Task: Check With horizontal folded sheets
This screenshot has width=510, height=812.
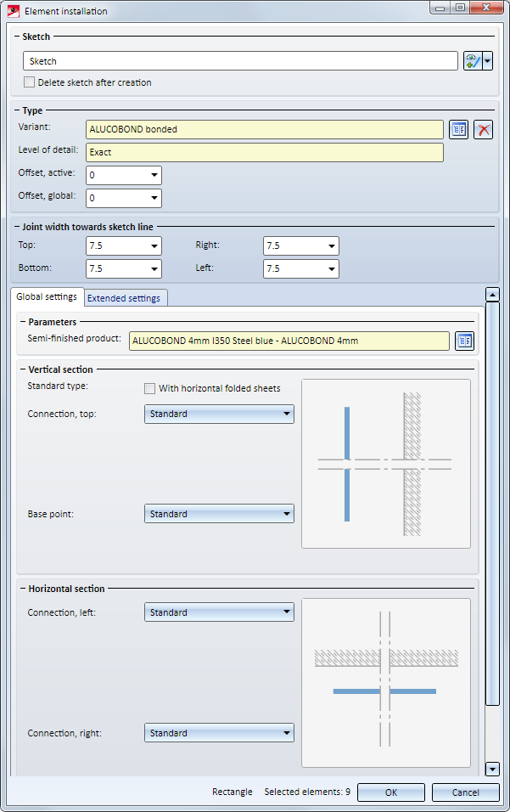Action: [150, 388]
